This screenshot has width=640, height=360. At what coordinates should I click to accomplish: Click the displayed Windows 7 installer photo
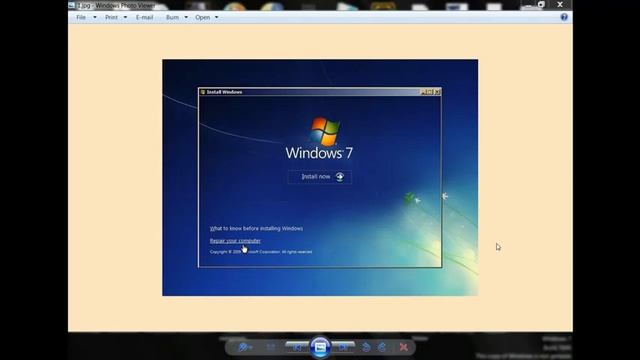pos(320,178)
